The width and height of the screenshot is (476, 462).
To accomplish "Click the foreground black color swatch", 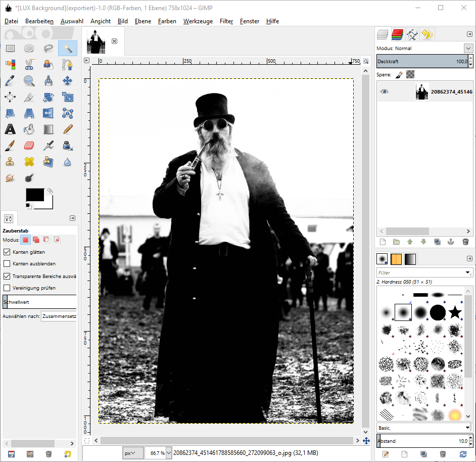I will point(34,195).
